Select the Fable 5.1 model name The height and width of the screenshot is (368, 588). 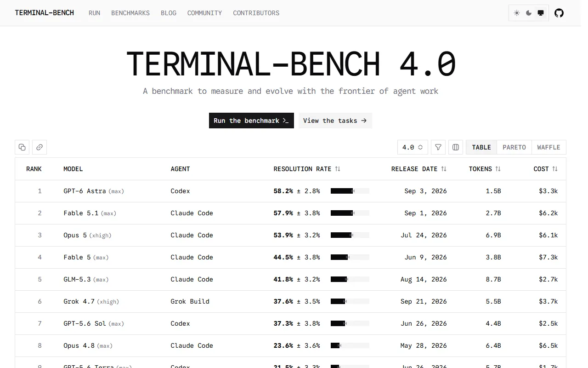click(x=81, y=213)
